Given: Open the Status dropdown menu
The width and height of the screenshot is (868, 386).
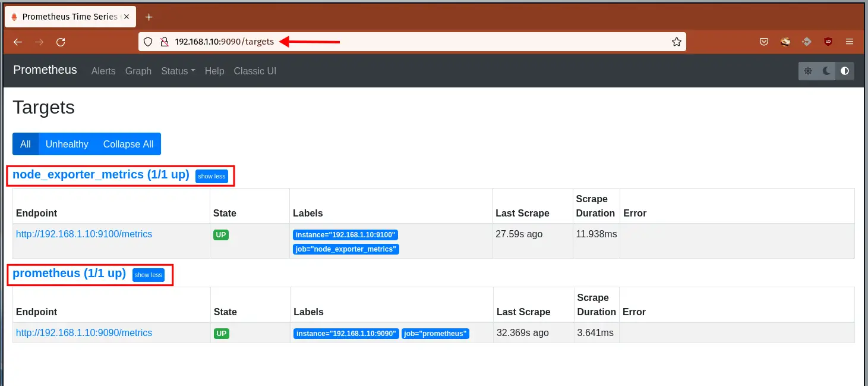Looking at the screenshot, I should click(178, 71).
